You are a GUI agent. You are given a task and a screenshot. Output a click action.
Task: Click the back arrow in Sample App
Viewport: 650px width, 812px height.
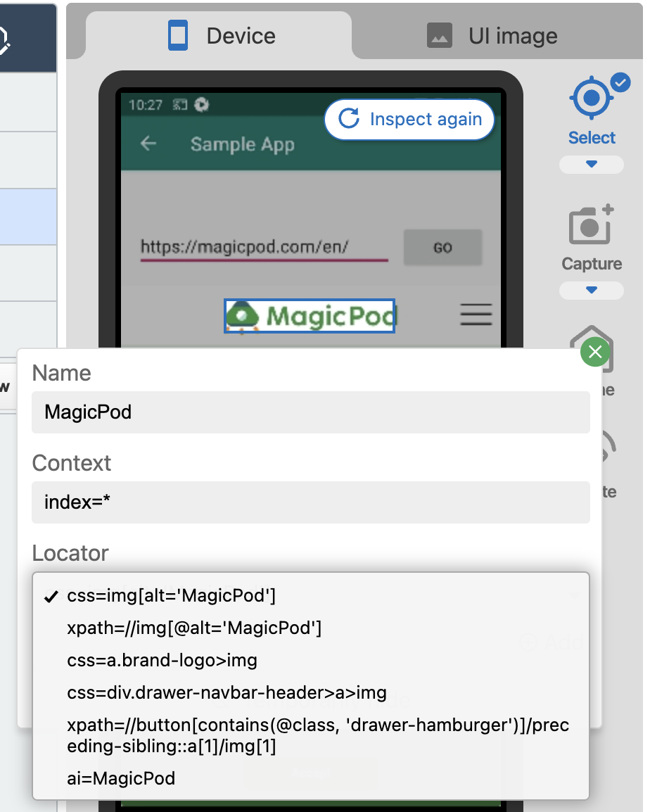click(148, 144)
